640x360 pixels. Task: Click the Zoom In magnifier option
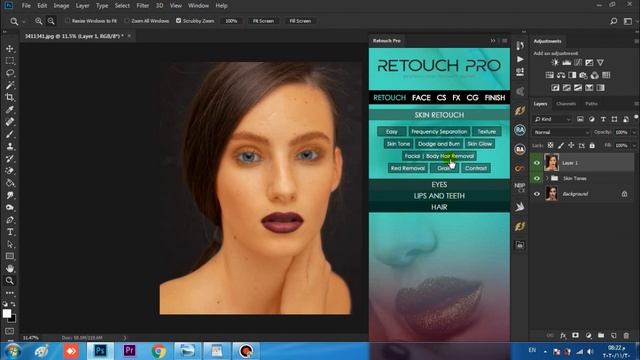tap(38, 21)
